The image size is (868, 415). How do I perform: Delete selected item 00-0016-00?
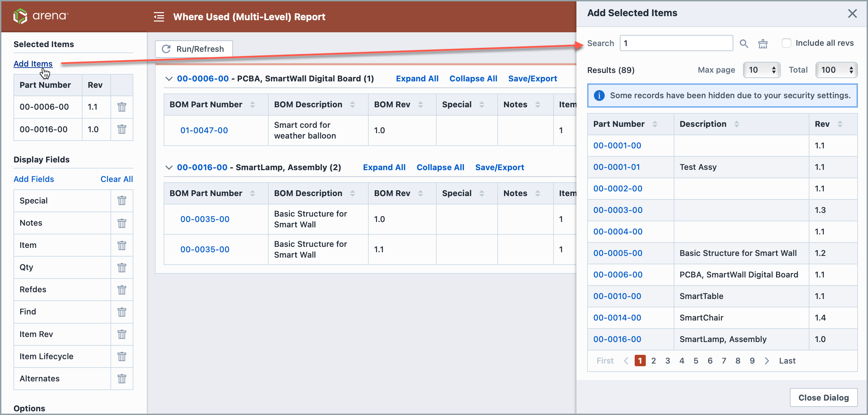tap(122, 129)
